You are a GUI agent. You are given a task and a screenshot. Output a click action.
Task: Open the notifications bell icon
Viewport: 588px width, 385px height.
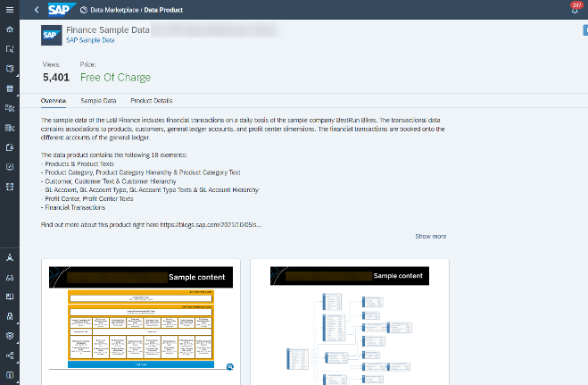[575, 10]
